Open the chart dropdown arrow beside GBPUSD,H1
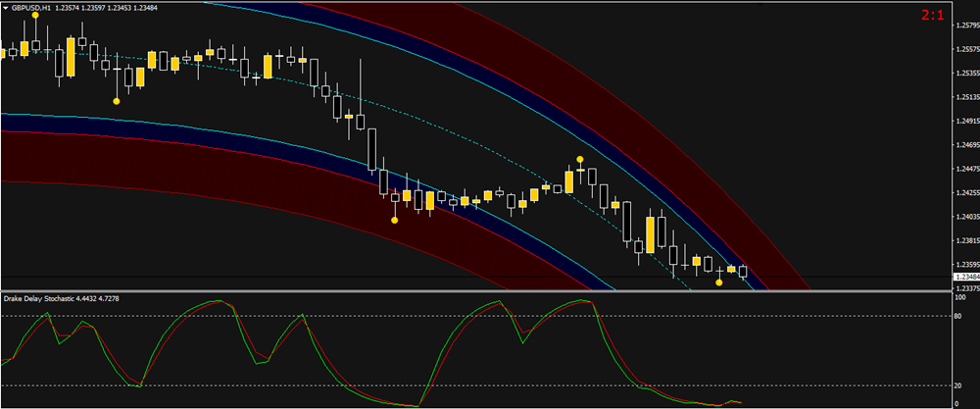The height and width of the screenshot is (409, 980). [x=6, y=7]
